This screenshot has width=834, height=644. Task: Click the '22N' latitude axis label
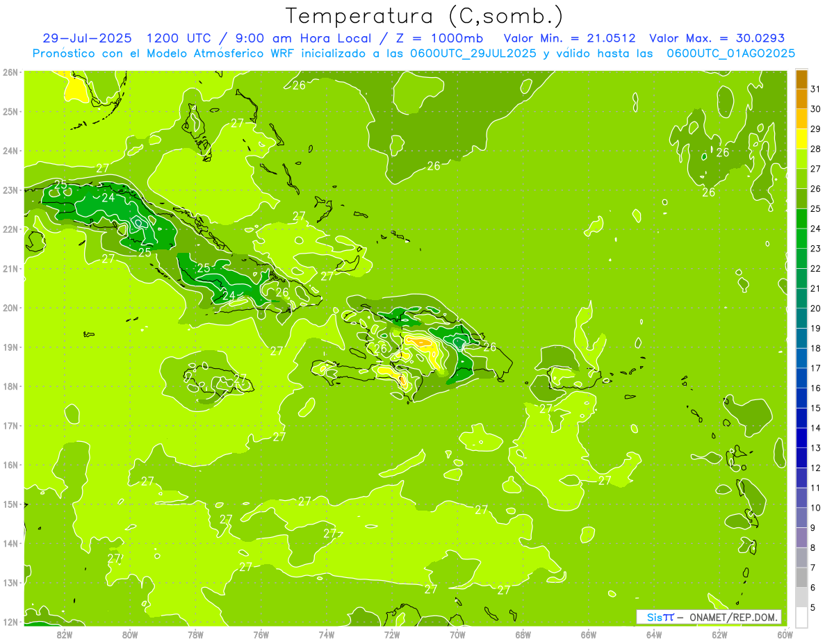point(10,229)
